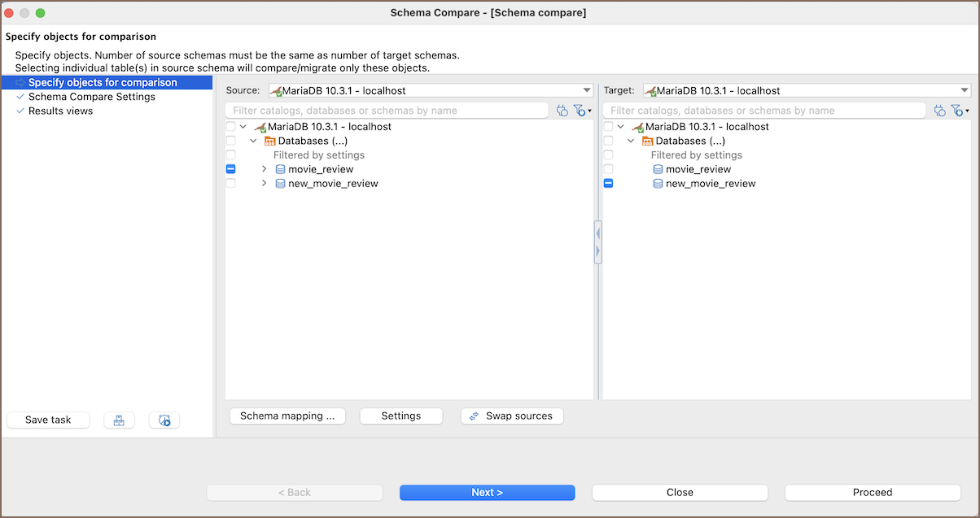
Task: Expand the movie_review node in Source tree
Action: 265,169
